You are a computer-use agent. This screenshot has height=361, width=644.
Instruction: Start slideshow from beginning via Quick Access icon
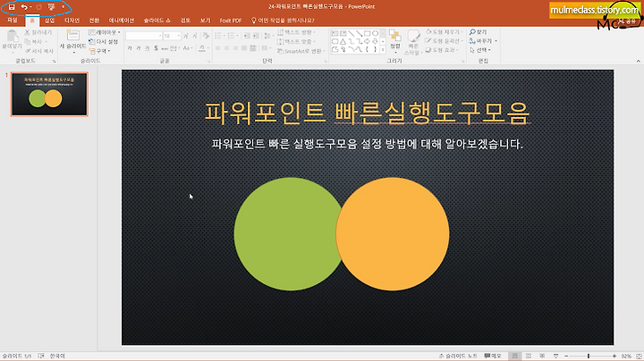click(51, 7)
